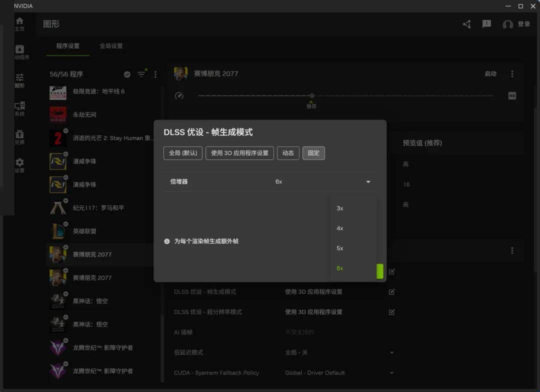Click the info icon beside frame description
This screenshot has height=392, width=540.
167,241
